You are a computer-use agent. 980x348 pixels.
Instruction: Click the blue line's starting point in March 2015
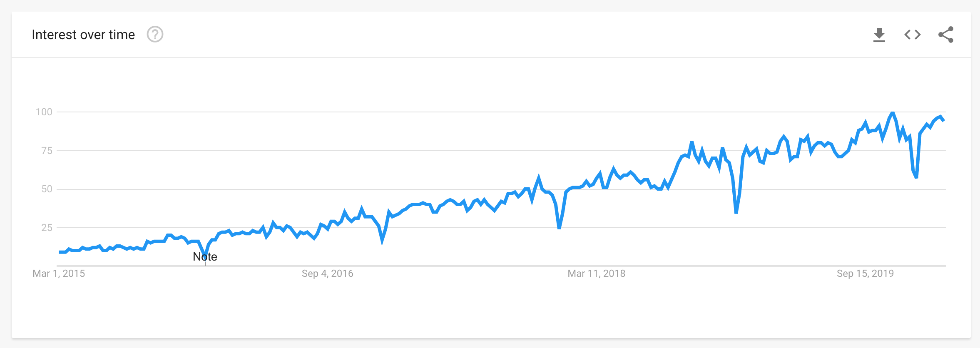coord(60,252)
